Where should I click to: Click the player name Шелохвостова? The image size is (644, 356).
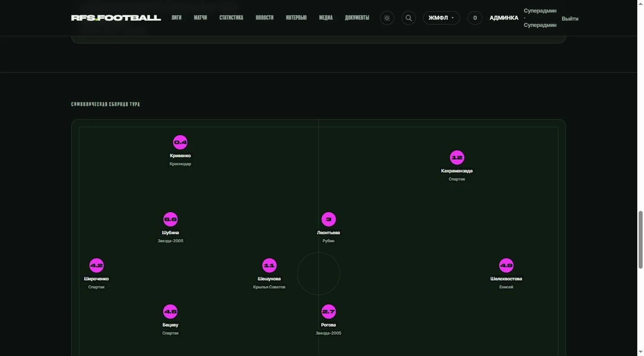click(506, 279)
